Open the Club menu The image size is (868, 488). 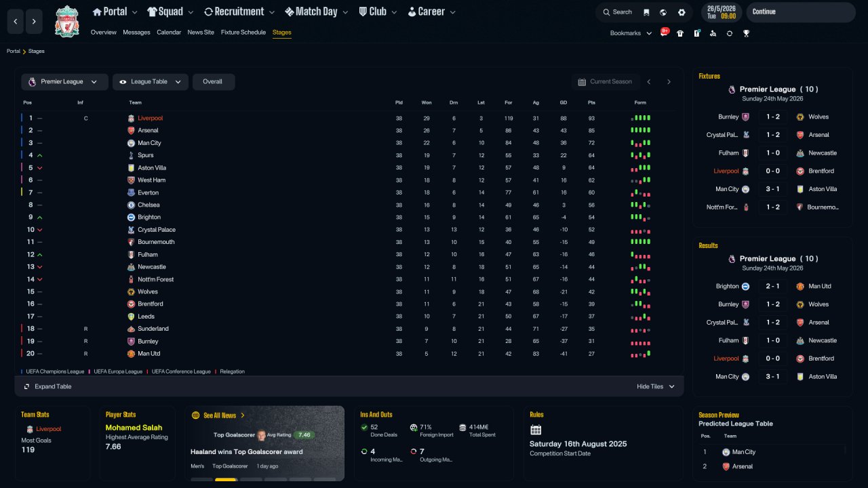(378, 12)
